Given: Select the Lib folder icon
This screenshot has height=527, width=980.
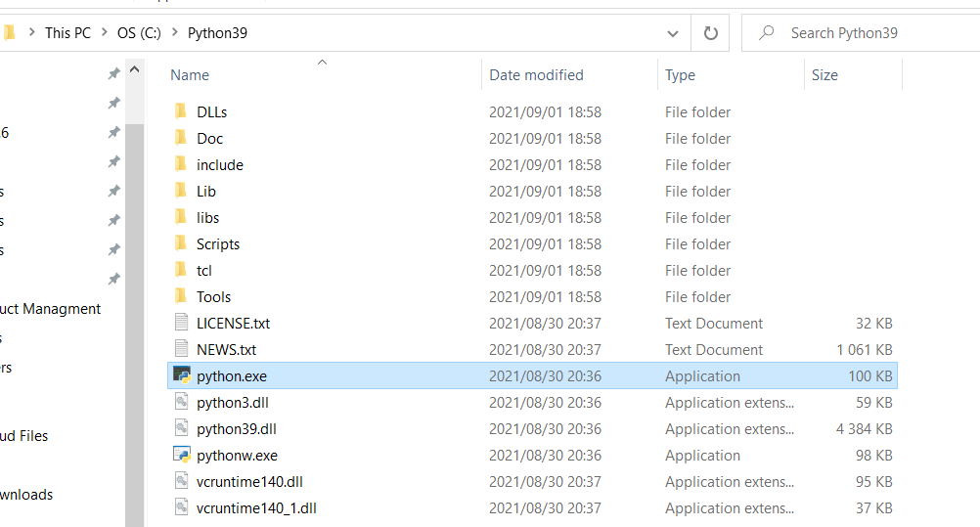Looking at the screenshot, I should pos(181,190).
